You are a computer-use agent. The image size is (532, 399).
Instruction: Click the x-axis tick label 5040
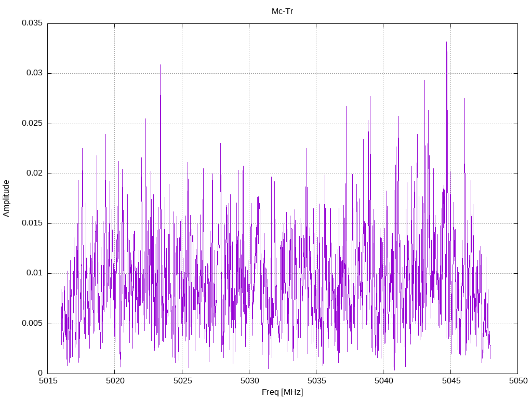(x=384, y=381)
